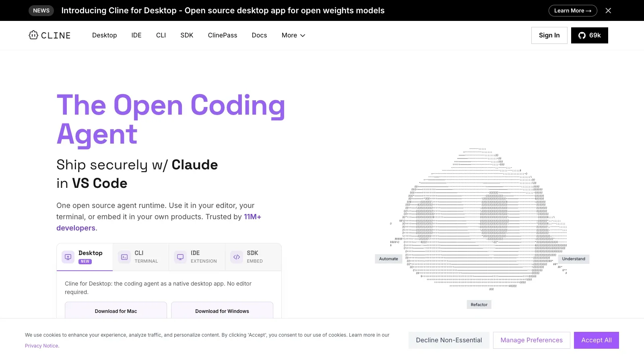Click the NEW badge under Desktop tab

click(85, 261)
